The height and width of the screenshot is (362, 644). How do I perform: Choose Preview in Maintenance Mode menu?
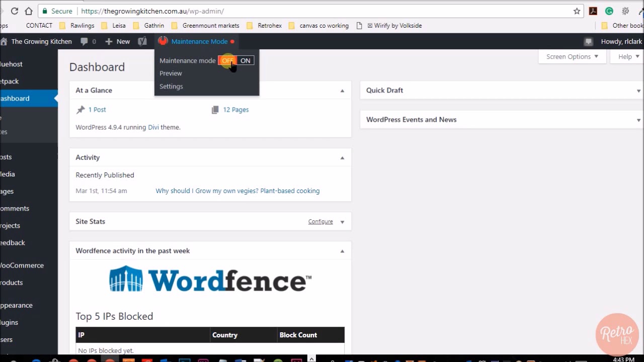point(171,73)
